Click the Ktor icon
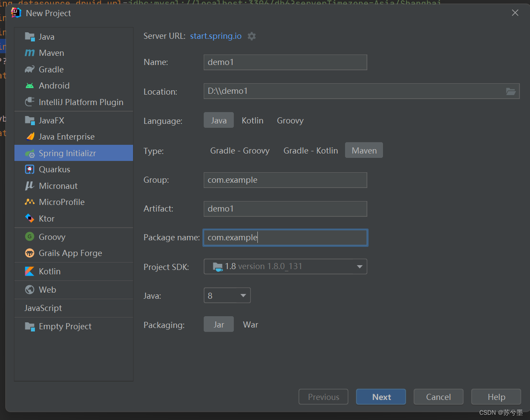530x420 pixels. point(30,219)
